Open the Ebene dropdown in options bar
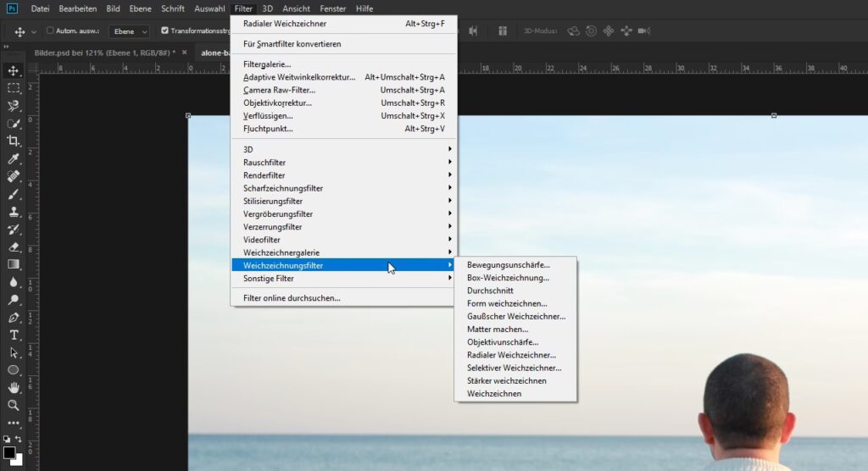Image resolution: width=868 pixels, height=471 pixels. coord(129,31)
